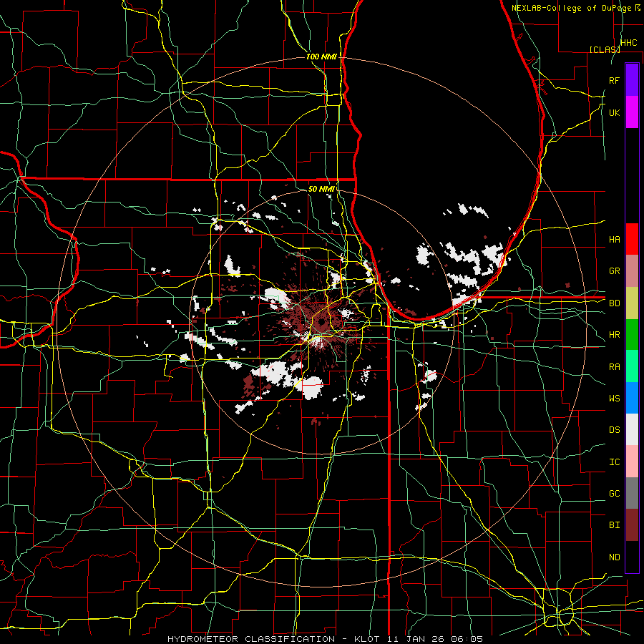Image resolution: width=644 pixels, height=644 pixels.
Task: Click the HYDROMETEOR CLASSIFICATION title text
Action: pyautogui.click(x=251, y=639)
